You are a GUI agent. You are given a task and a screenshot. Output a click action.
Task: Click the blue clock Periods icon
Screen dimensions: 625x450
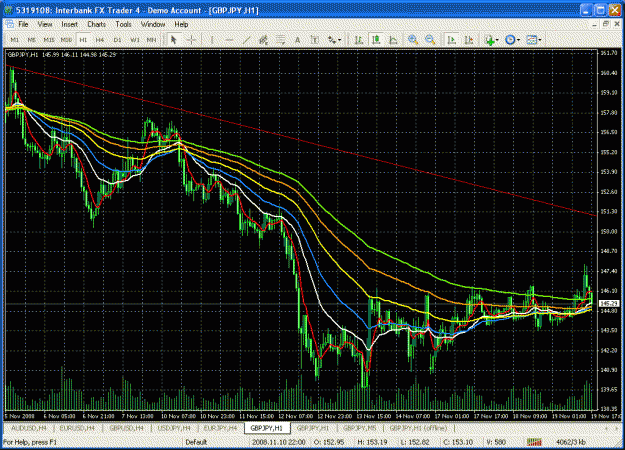tap(510, 40)
